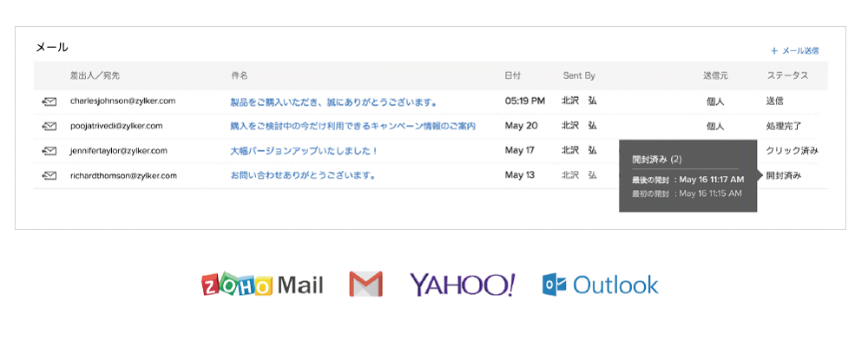This screenshot has height=347, width=868.
Task: Click the Yahoo! logo
Action: (x=463, y=284)
